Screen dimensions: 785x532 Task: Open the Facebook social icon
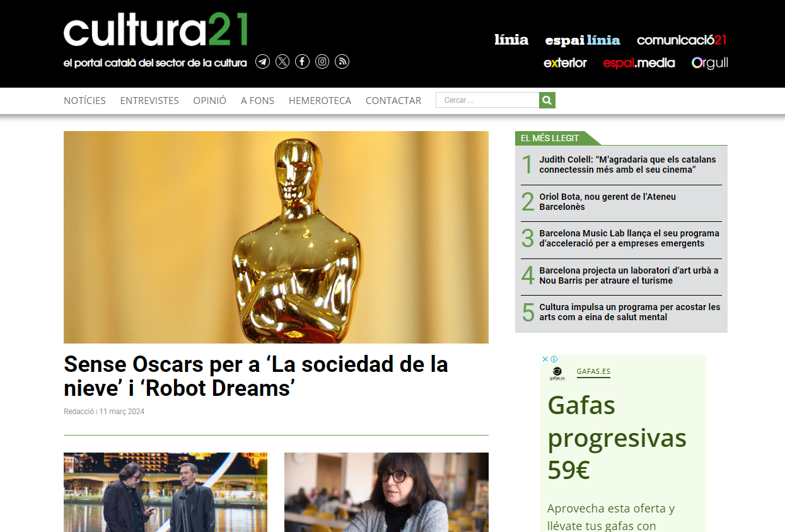tap(302, 62)
